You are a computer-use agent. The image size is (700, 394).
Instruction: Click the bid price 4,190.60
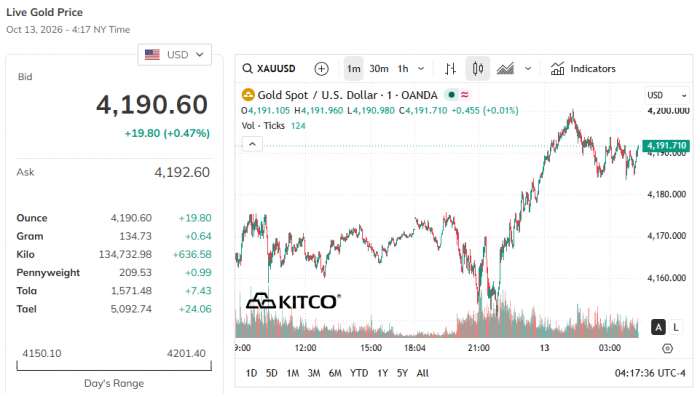click(152, 105)
